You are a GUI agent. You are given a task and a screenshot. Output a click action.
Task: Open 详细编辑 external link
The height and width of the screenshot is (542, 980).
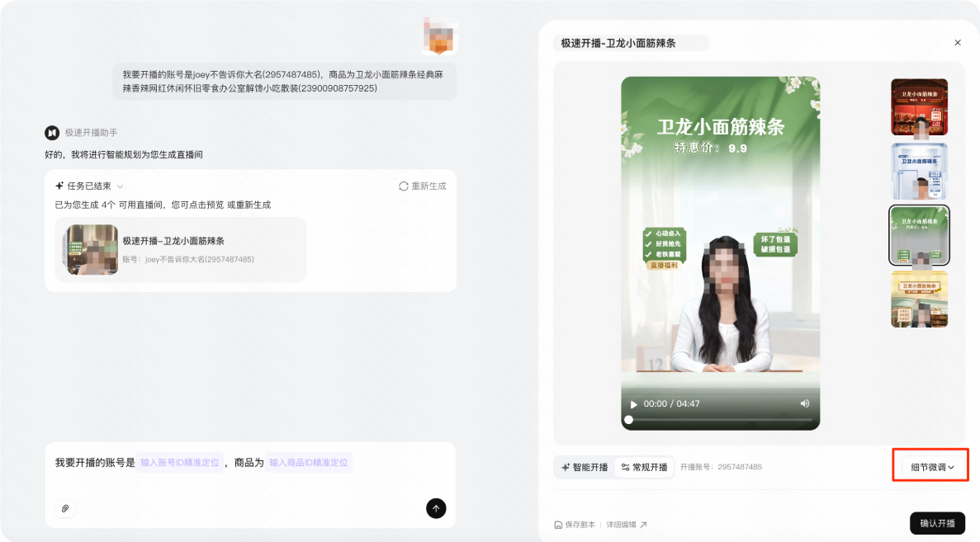(x=627, y=525)
